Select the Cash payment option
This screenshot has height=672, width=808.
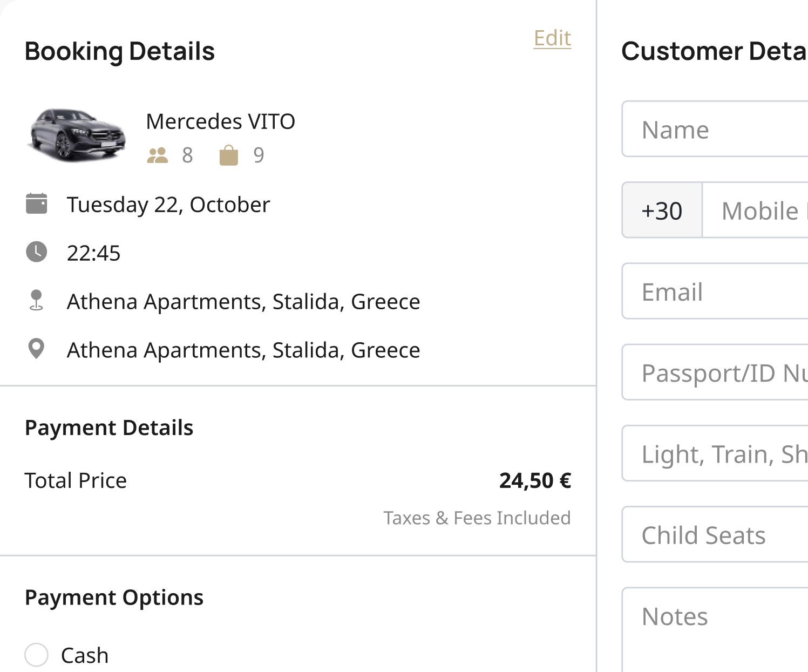(37, 655)
